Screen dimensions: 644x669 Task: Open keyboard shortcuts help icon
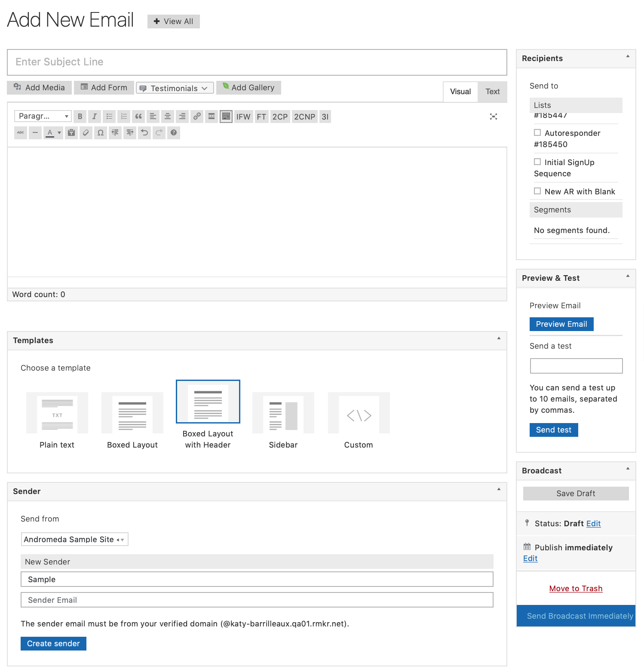click(174, 133)
